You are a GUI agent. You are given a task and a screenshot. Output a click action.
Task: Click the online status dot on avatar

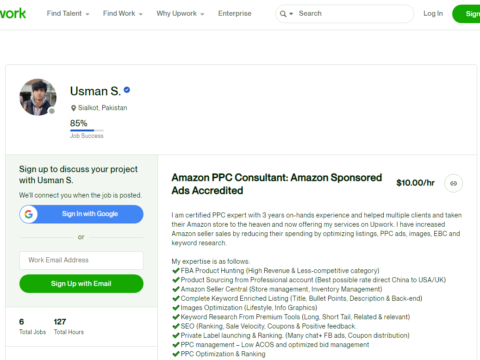pos(52,111)
